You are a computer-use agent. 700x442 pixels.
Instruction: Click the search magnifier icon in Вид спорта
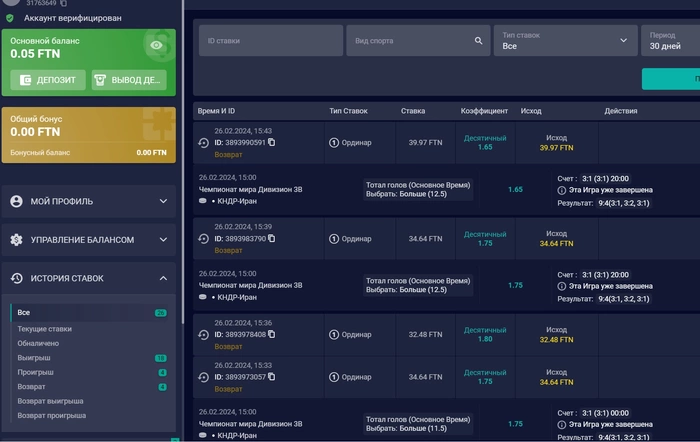coord(478,41)
